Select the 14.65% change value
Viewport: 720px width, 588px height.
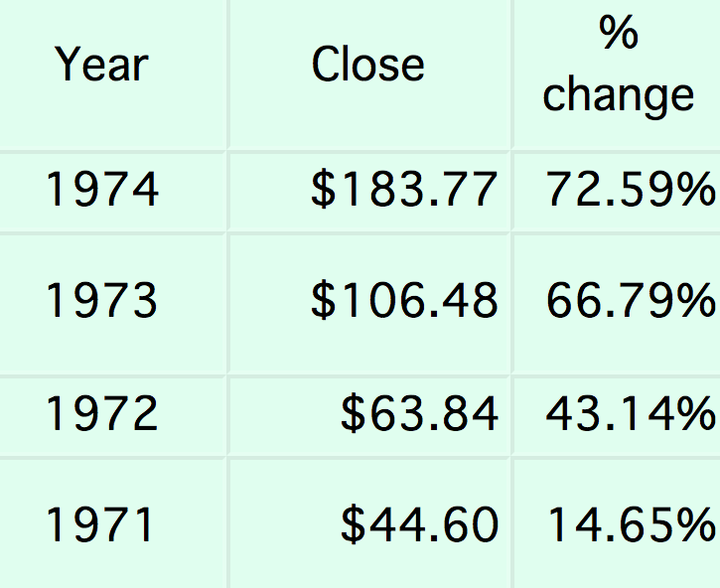click(x=630, y=524)
